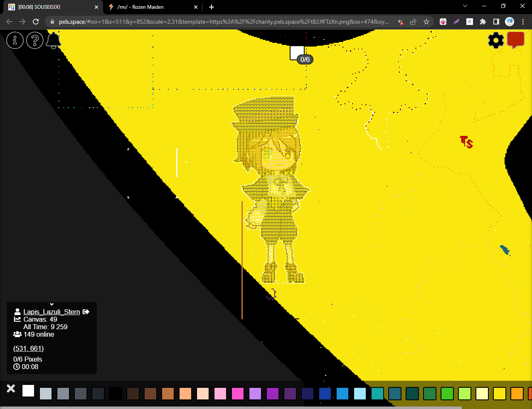Select the sky blue color swatch
532x409 pixels.
tap(342, 394)
